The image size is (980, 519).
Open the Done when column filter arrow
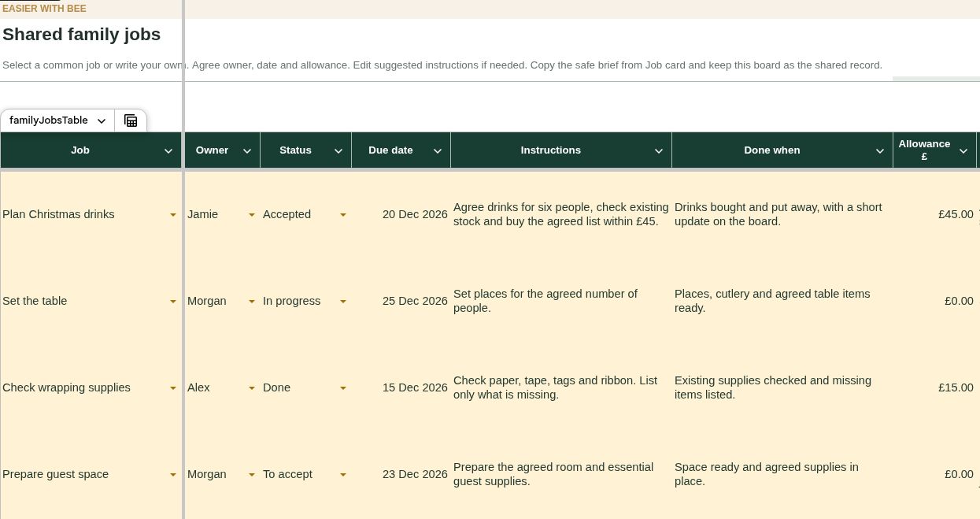(880, 151)
